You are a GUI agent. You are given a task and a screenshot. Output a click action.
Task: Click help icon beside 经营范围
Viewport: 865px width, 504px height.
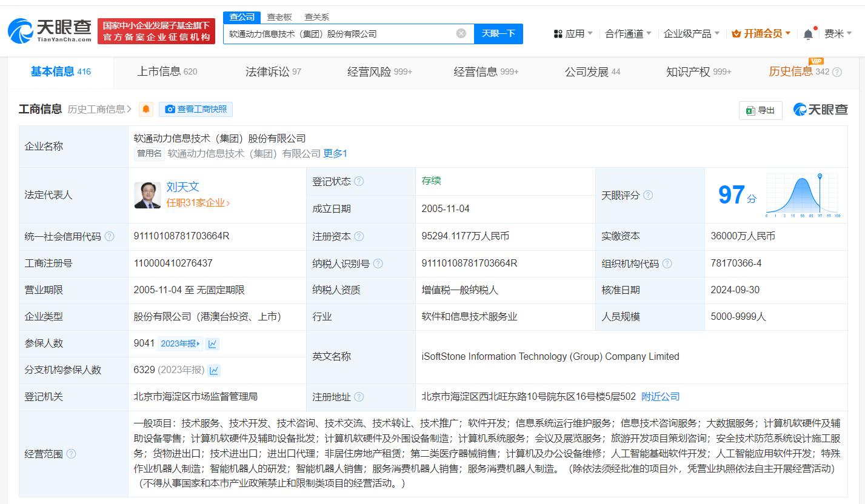tap(72, 454)
